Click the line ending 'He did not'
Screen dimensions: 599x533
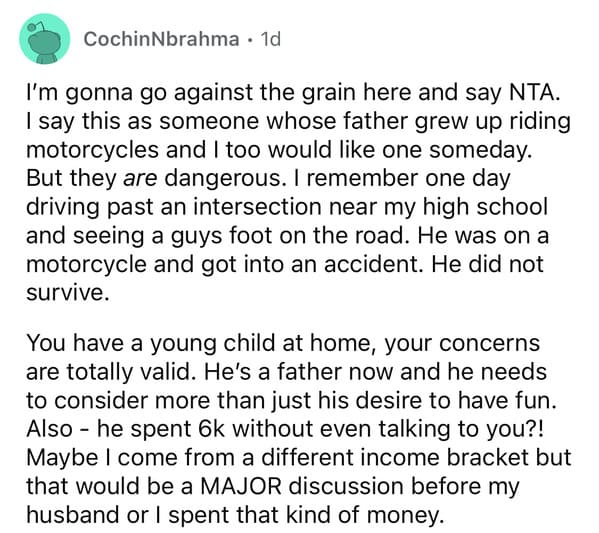coord(285,264)
